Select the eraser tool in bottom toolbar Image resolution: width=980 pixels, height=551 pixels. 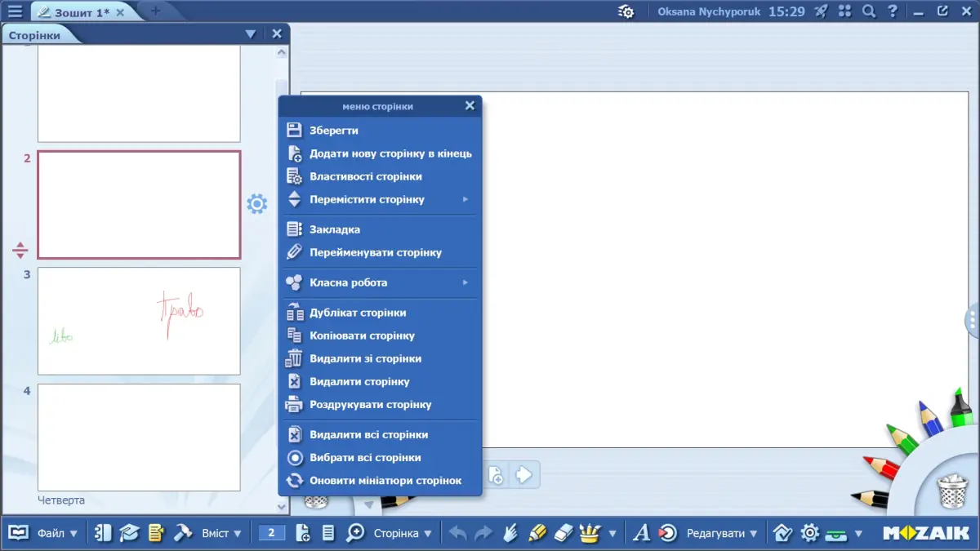[565, 533]
